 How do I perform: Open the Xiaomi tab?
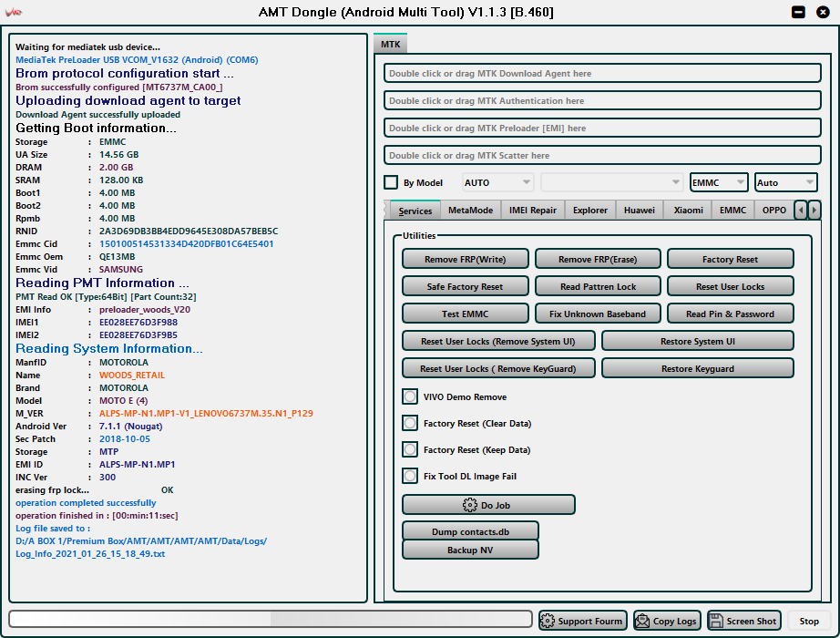pos(688,211)
